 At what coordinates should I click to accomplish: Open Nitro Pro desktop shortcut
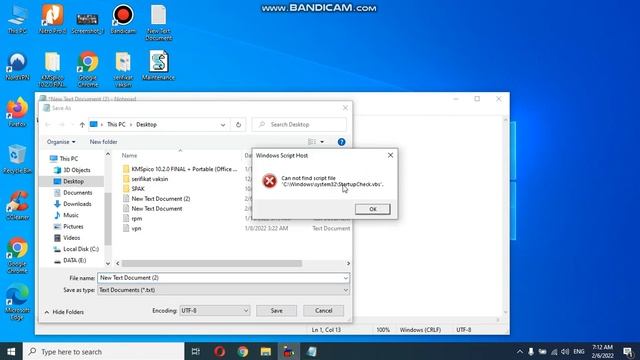click(53, 19)
